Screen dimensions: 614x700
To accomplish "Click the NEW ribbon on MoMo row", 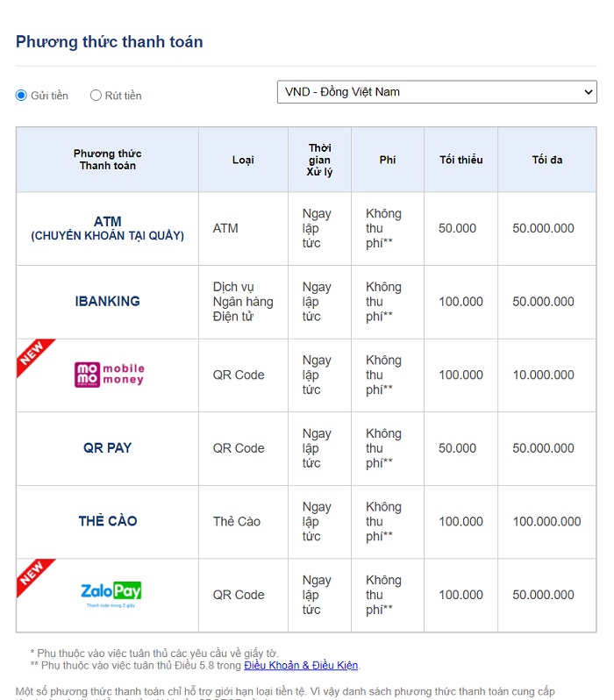I will click(x=32, y=354).
